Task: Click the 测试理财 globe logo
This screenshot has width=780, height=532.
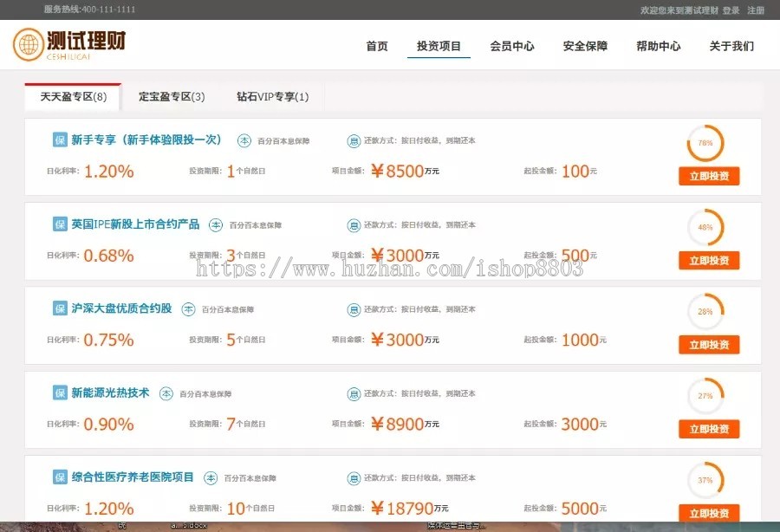Action: click(27, 42)
